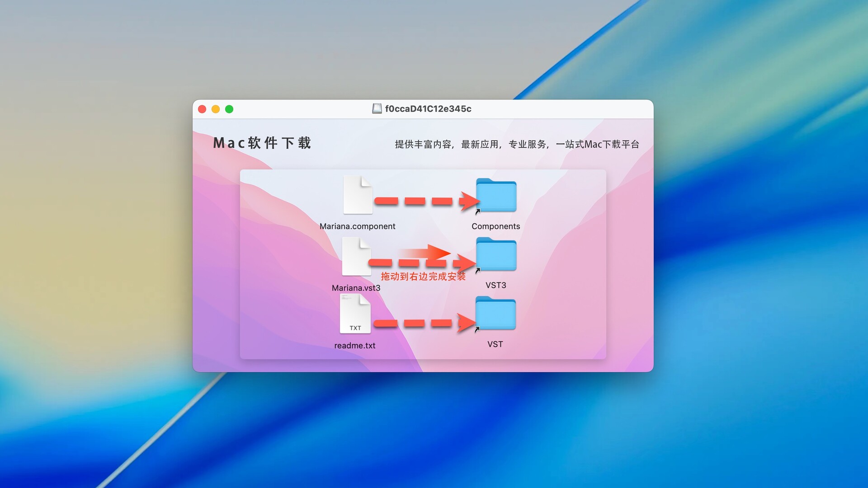
Task: Minimize the window with yellow button
Action: click(216, 109)
